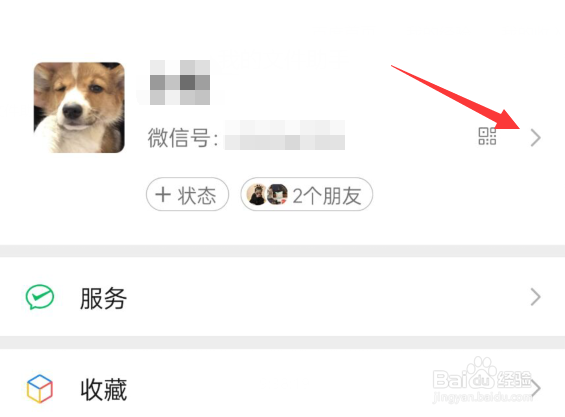The height and width of the screenshot is (417, 565).
Task: Add a status with 状态 button
Action: coord(187,194)
